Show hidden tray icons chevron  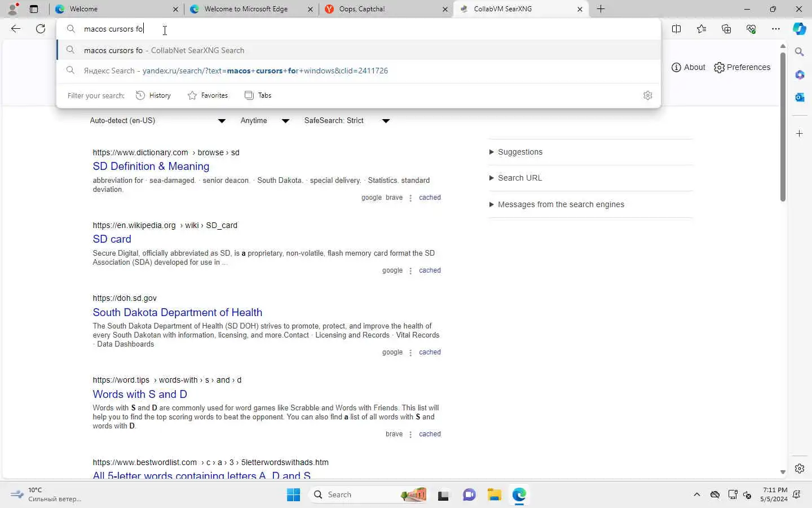click(x=697, y=494)
